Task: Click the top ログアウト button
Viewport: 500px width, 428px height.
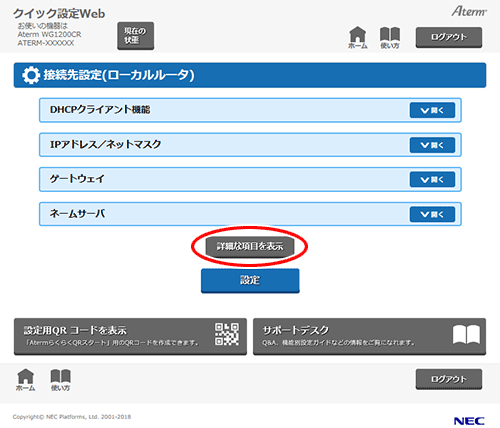Action: [449, 37]
